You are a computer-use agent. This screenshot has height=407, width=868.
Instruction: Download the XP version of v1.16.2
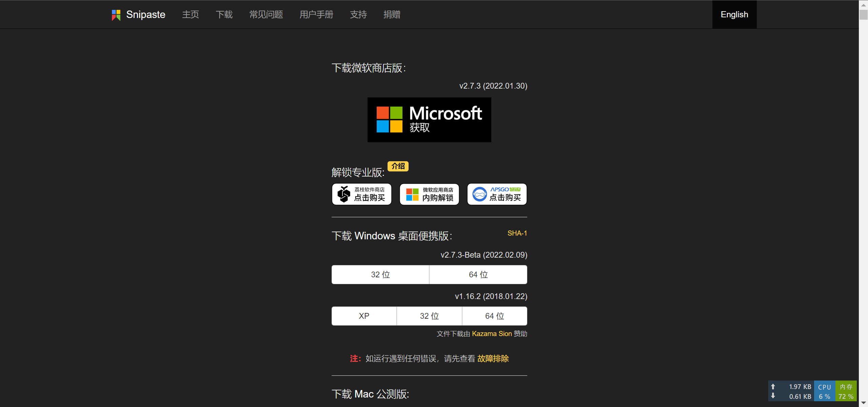(x=363, y=316)
